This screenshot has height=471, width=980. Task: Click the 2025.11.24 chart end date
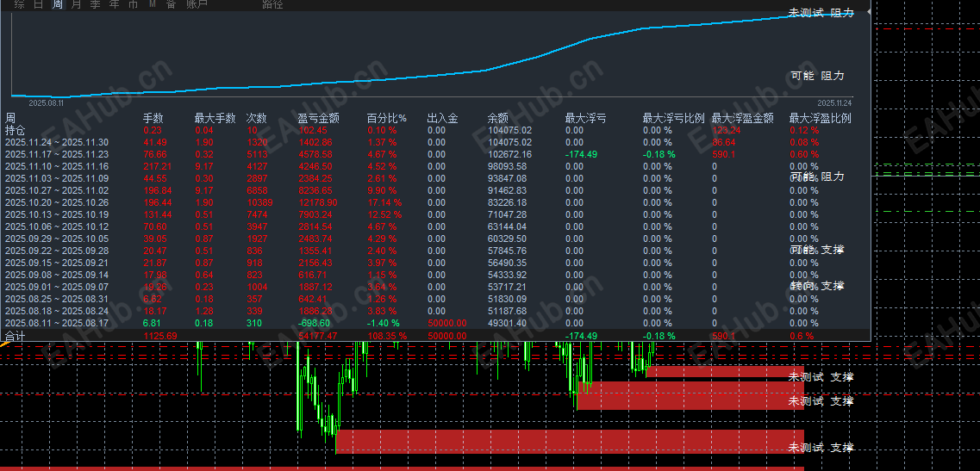pos(834,103)
